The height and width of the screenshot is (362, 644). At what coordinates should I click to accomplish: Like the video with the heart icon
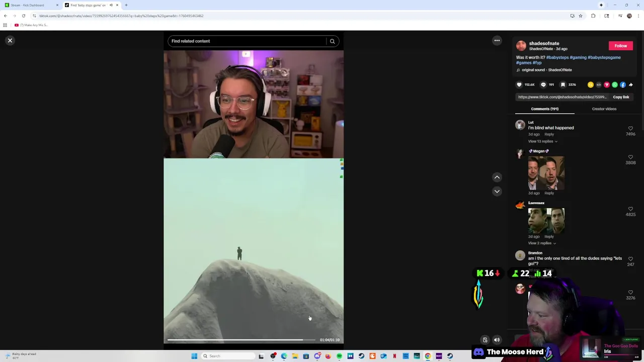pyautogui.click(x=519, y=84)
